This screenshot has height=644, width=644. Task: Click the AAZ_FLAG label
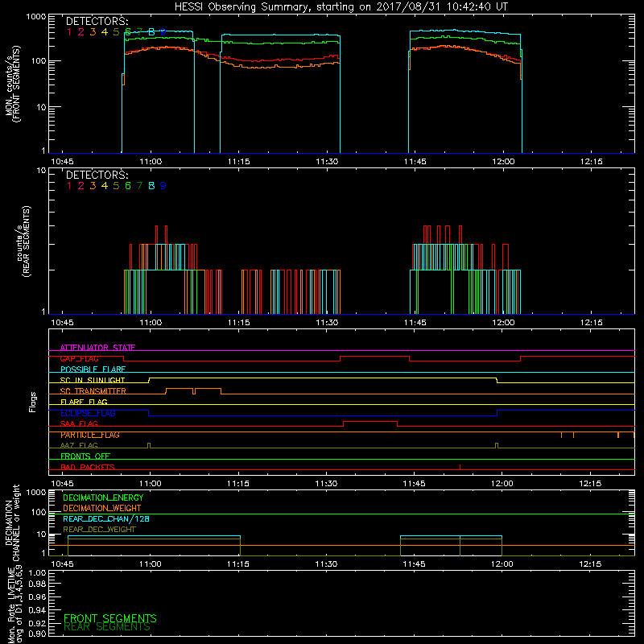(x=79, y=445)
